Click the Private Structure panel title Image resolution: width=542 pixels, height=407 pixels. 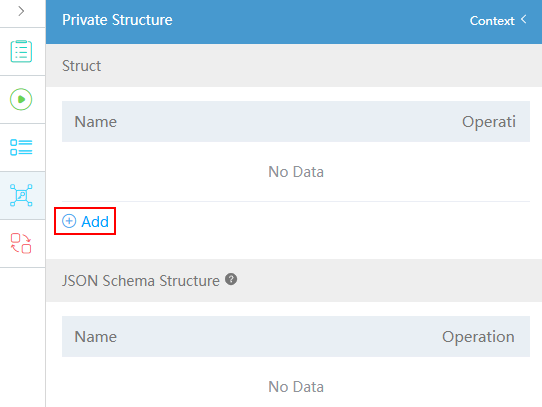(117, 20)
